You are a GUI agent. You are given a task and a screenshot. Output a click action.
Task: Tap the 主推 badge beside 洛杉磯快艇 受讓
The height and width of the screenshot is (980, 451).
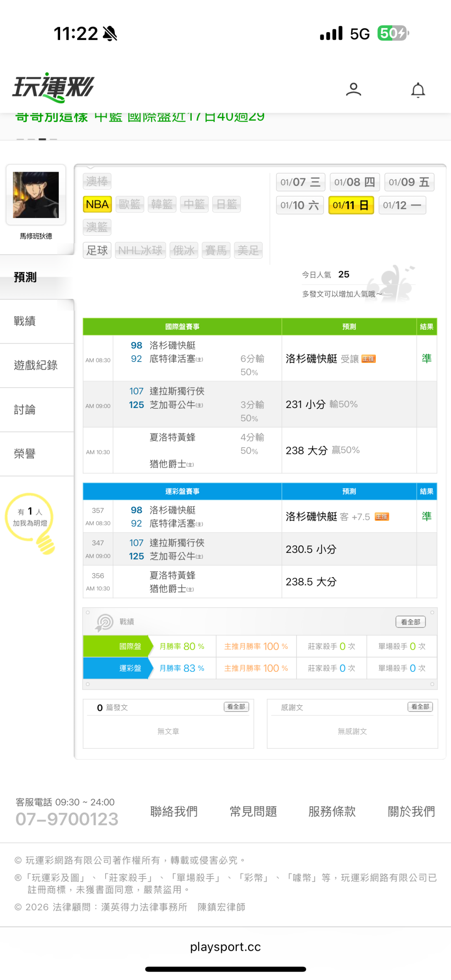368,359
